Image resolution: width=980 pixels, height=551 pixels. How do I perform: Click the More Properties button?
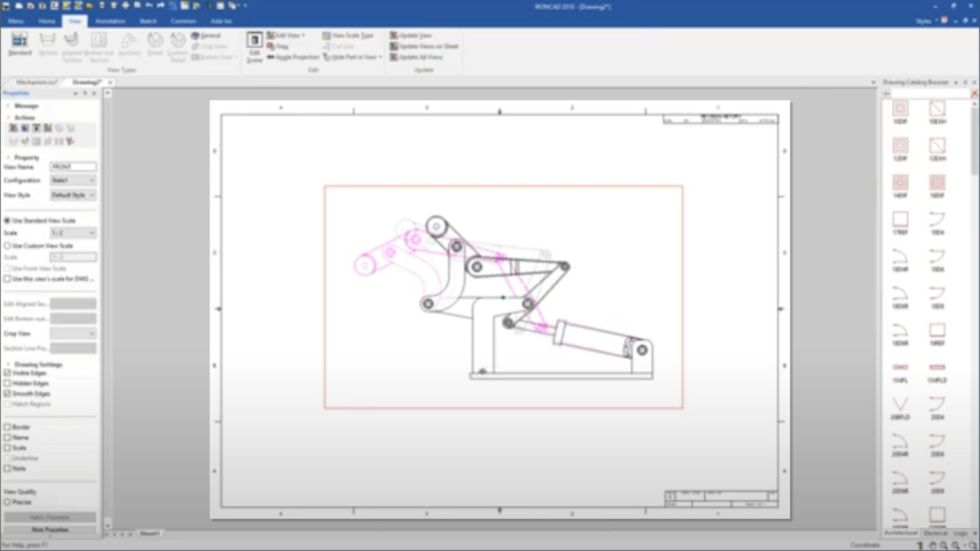[x=49, y=529]
